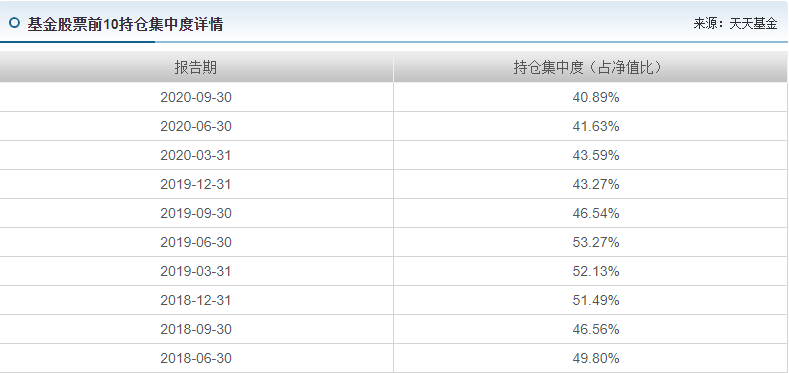Image resolution: width=789 pixels, height=373 pixels.
Task: Select the 2019-03-31 report date cell
Action: point(196,271)
